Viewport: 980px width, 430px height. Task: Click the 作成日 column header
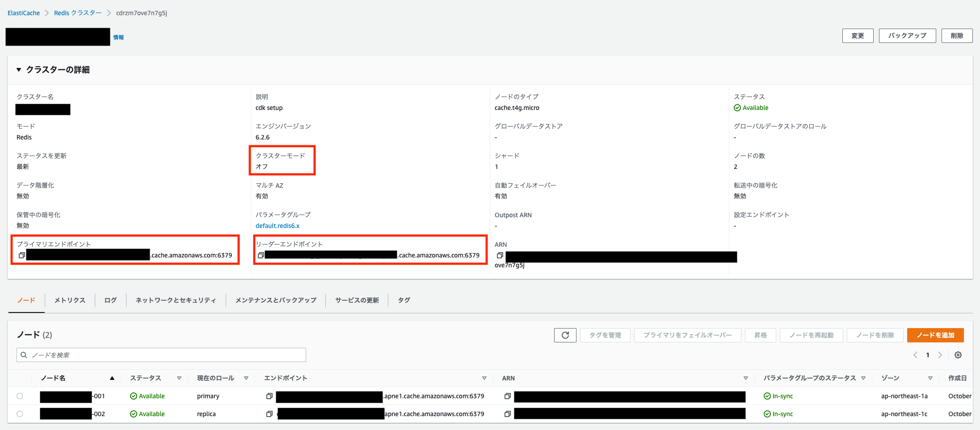958,378
